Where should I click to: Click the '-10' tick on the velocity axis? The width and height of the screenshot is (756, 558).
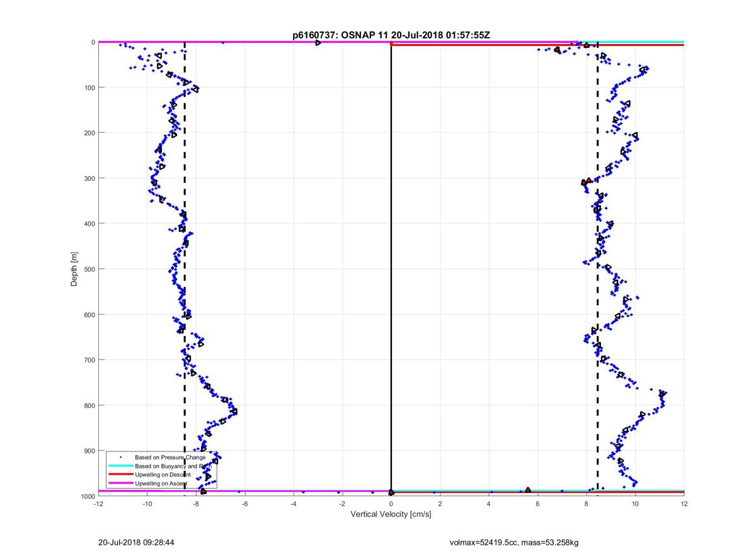pyautogui.click(x=147, y=504)
